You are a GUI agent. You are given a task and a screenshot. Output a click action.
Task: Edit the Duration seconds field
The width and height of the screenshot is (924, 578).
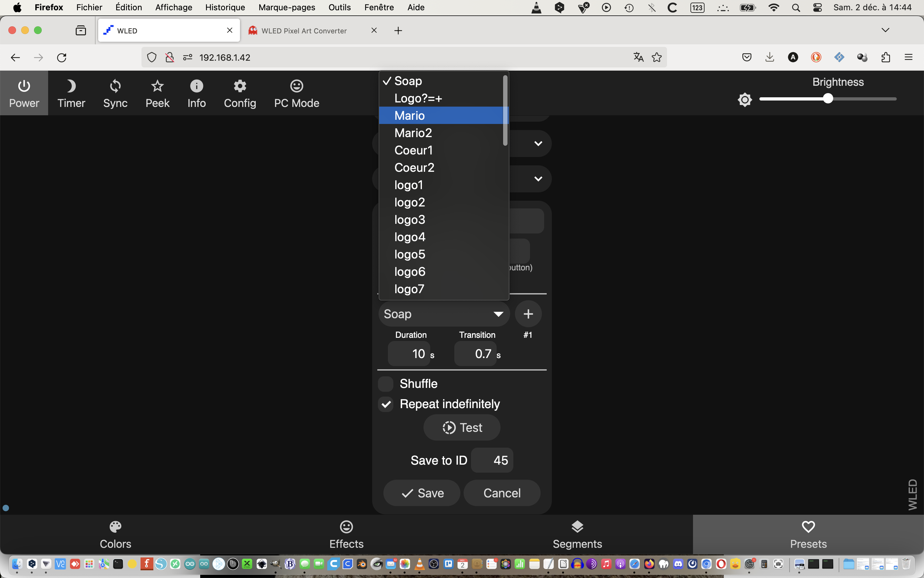[x=409, y=354]
